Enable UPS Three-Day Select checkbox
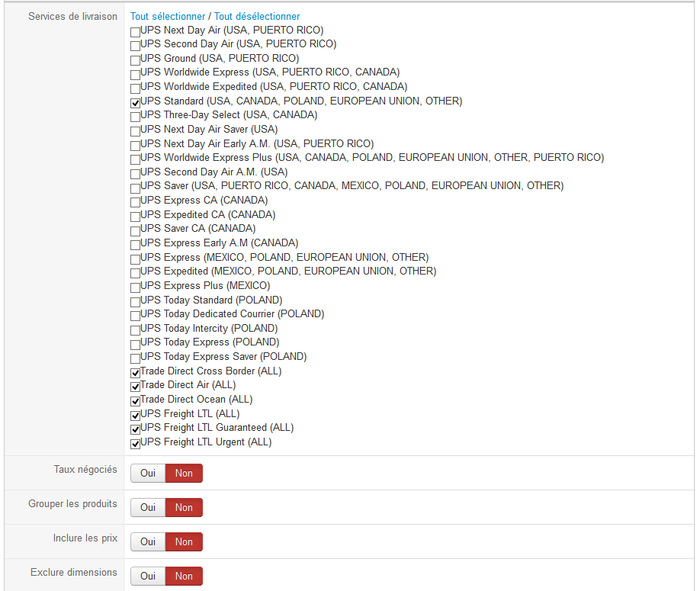This screenshot has width=700, height=591. click(135, 117)
